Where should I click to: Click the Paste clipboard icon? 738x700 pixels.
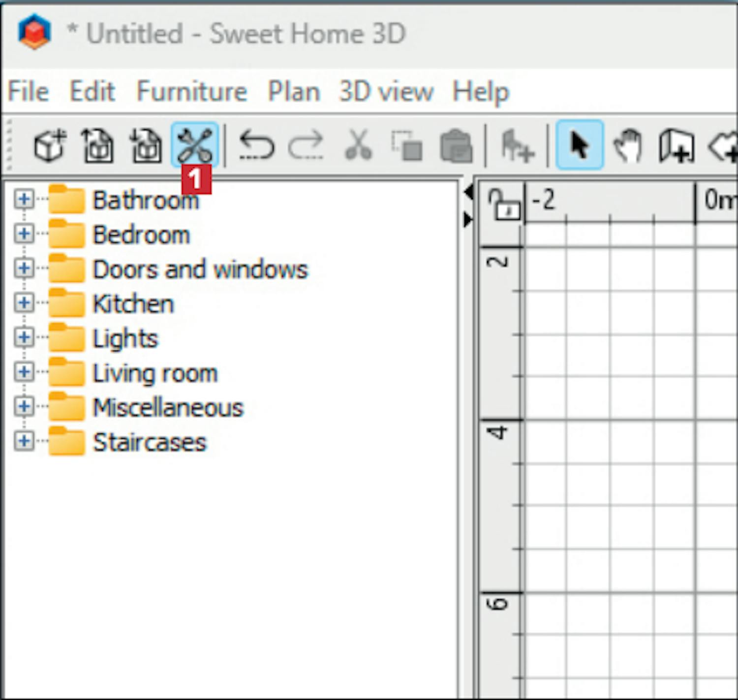[456, 146]
